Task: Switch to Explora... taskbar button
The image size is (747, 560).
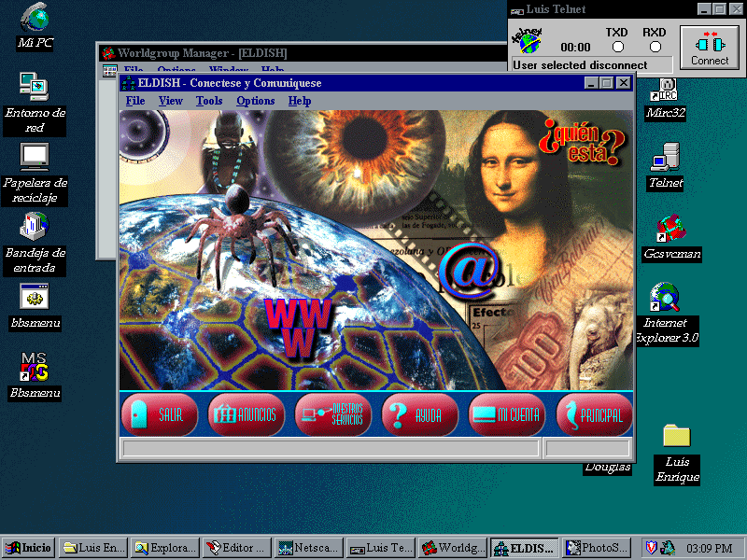Action: coord(165,548)
